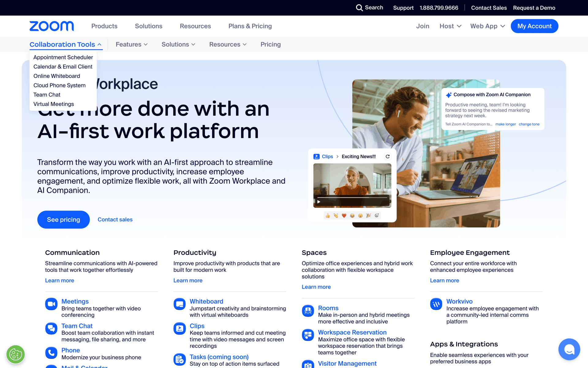Open the chat support bubble

(569, 349)
